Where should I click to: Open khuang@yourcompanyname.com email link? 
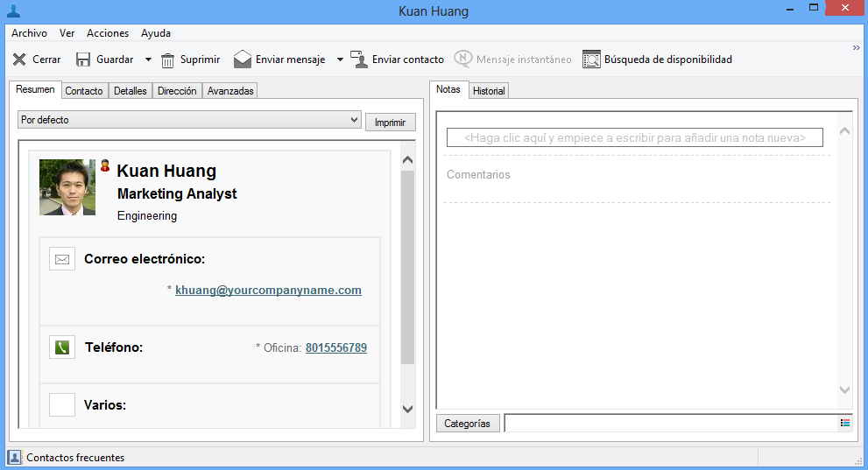tap(269, 291)
